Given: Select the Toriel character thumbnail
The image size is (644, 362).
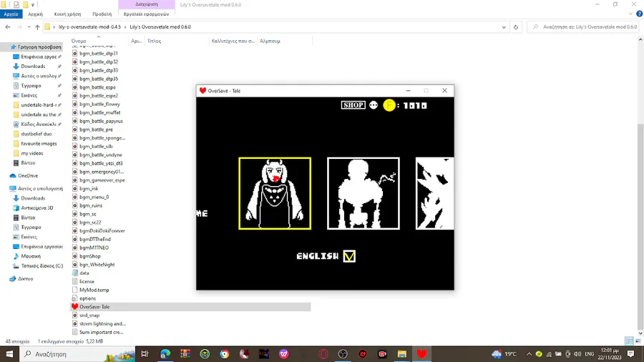Looking at the screenshot, I should (275, 193).
